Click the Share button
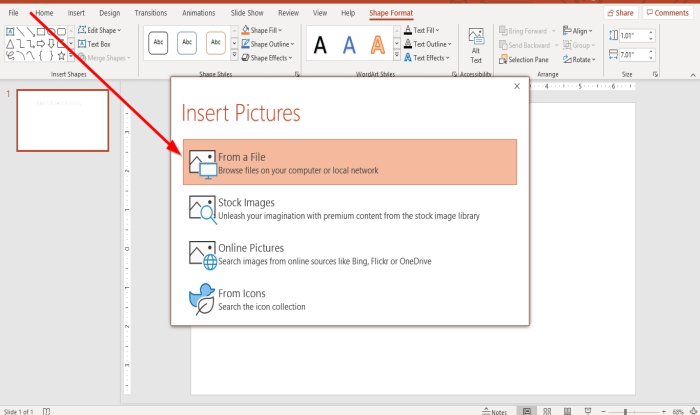This screenshot has width=700, height=415. (x=620, y=13)
